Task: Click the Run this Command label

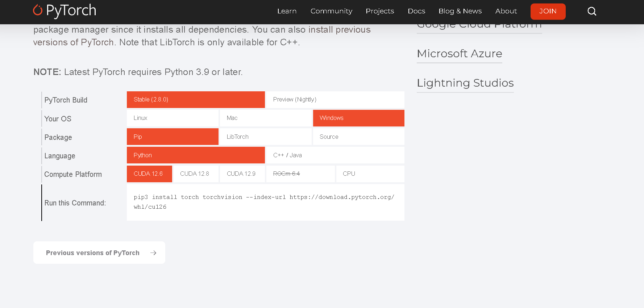Action: pos(75,203)
